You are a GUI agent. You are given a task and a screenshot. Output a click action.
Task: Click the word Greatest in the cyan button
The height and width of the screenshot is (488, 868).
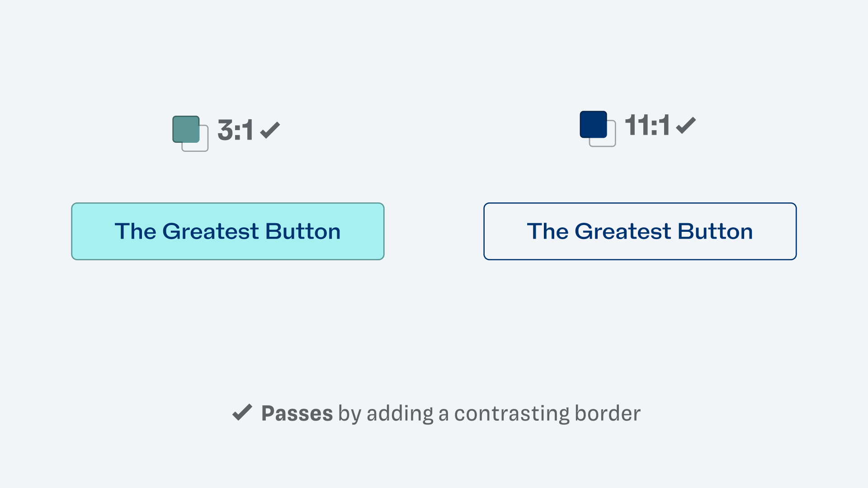pyautogui.click(x=211, y=232)
